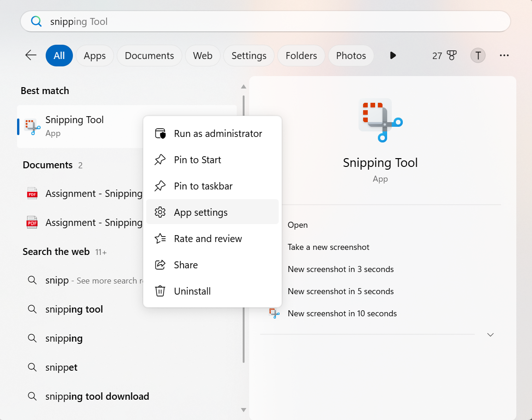Select the All filter tab

(x=59, y=55)
